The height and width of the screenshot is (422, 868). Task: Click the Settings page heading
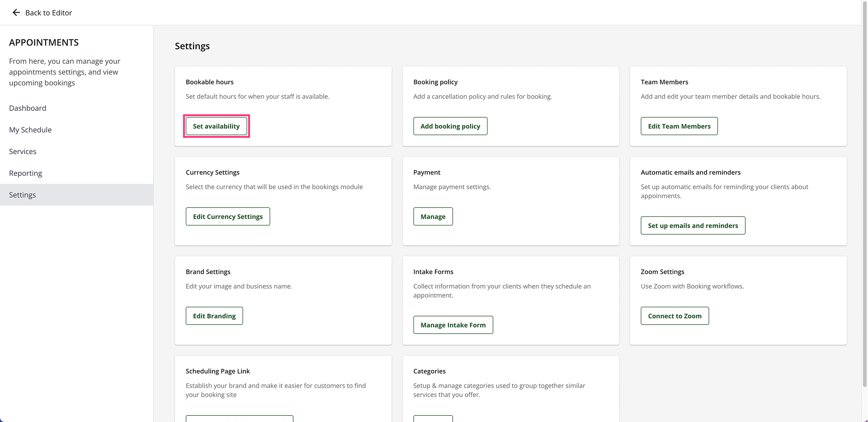pyautogui.click(x=192, y=46)
